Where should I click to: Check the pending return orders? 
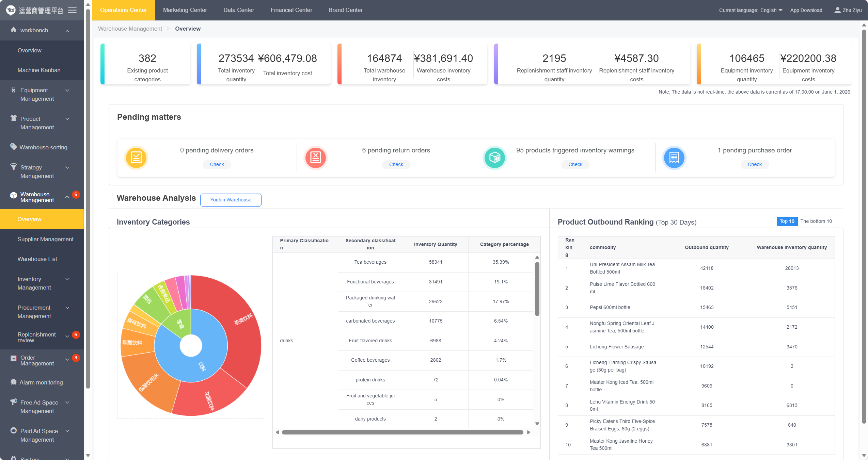[x=396, y=164]
